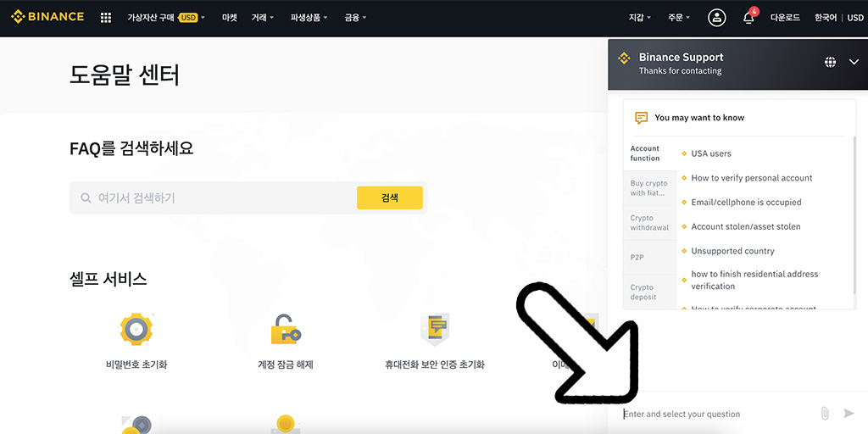The width and height of the screenshot is (868, 434).
Task: Select the Account function tab
Action: pyautogui.click(x=649, y=153)
